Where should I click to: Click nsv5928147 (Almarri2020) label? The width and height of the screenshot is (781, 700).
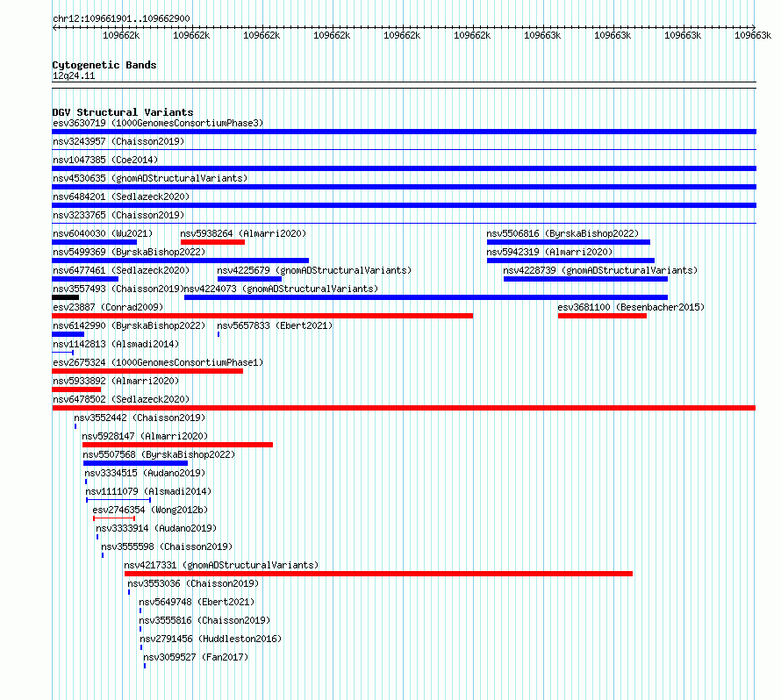145,436
